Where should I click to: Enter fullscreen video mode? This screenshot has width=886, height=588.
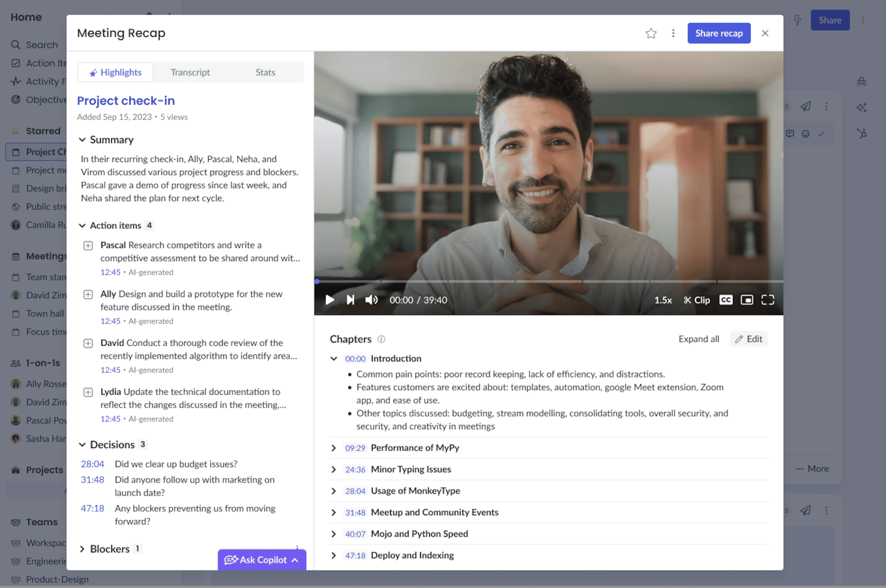[768, 300]
